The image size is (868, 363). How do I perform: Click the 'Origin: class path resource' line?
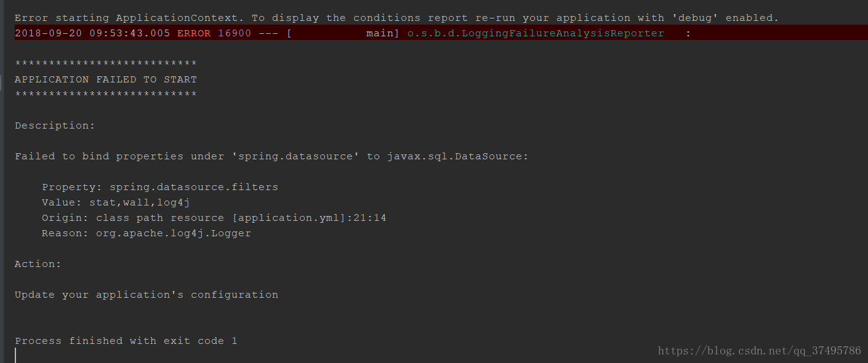point(214,218)
